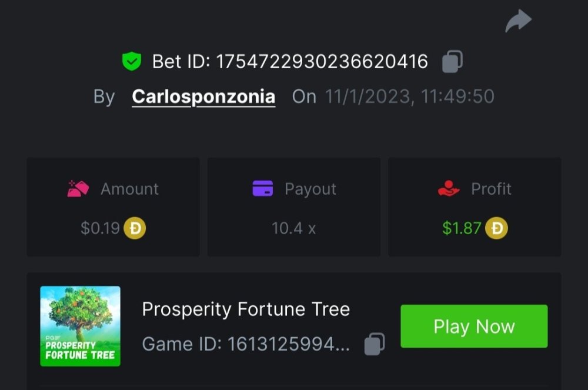This screenshot has height=390, width=588.
Task: Click the $0.19 bet amount
Action: [100, 228]
